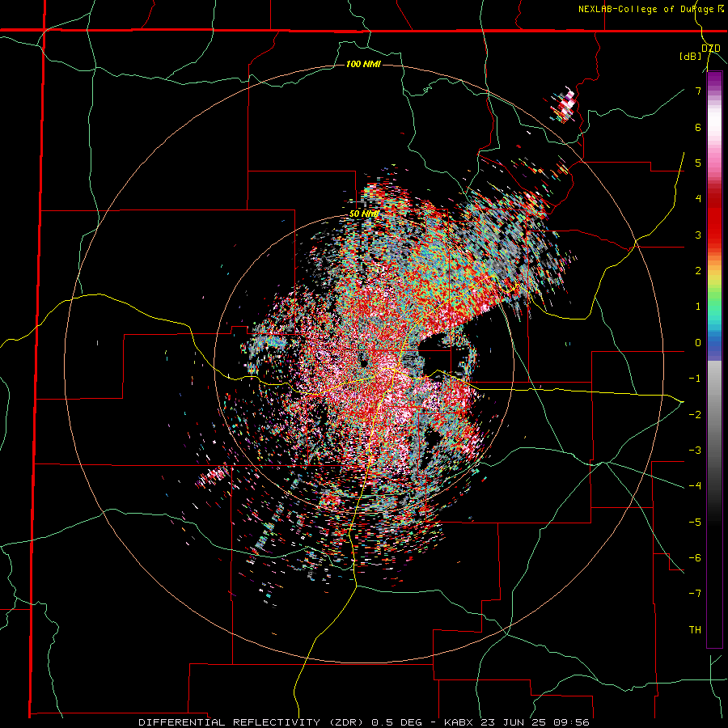Screen dimensions: 728x728
Task: Click the 4 value on color scale
Action: 698,199
